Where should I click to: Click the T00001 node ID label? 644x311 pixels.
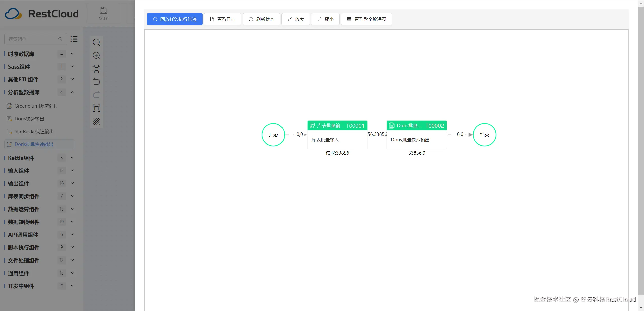point(355,126)
